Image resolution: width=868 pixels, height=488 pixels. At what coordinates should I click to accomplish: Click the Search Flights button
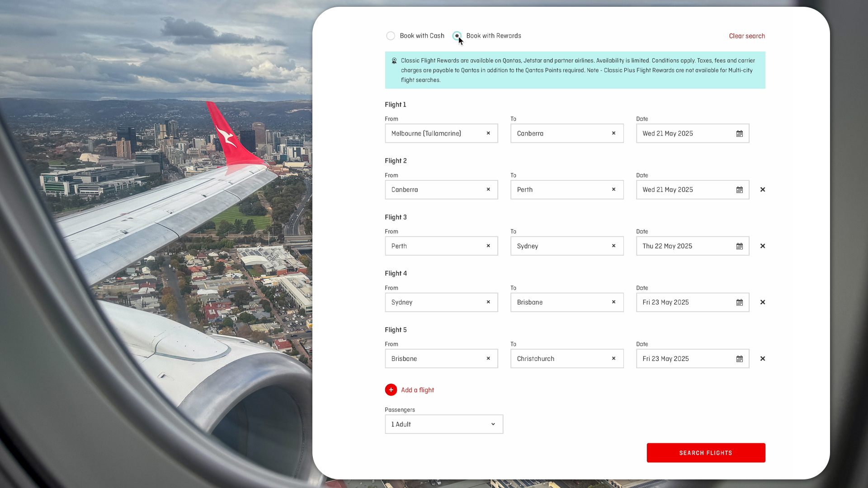point(706,453)
